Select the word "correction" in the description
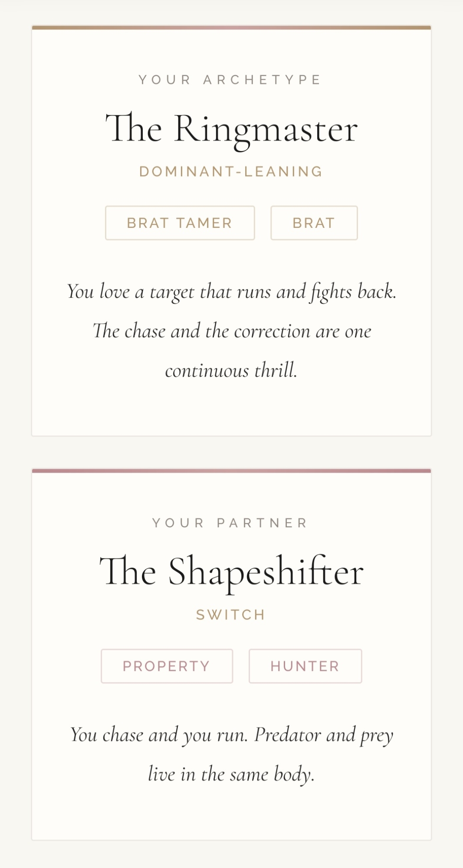Image resolution: width=463 pixels, height=868 pixels. pos(273,332)
